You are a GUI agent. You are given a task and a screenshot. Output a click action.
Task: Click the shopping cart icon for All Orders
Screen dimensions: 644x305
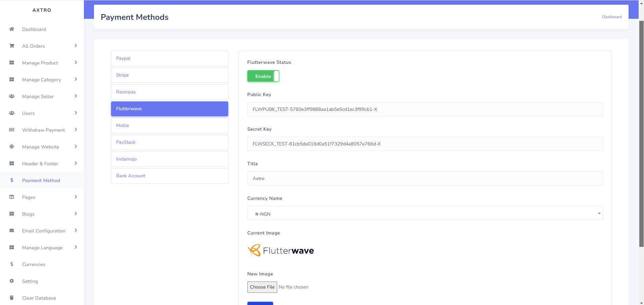tap(12, 46)
